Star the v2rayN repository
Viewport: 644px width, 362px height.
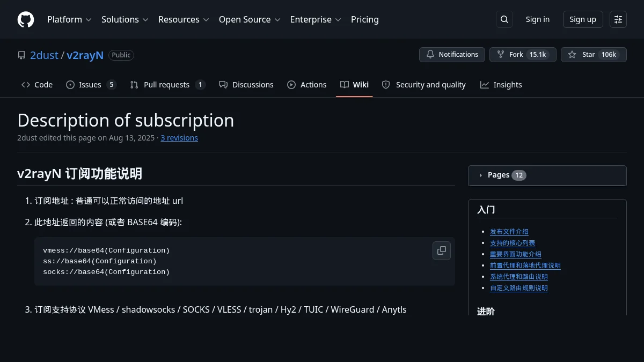coord(594,55)
